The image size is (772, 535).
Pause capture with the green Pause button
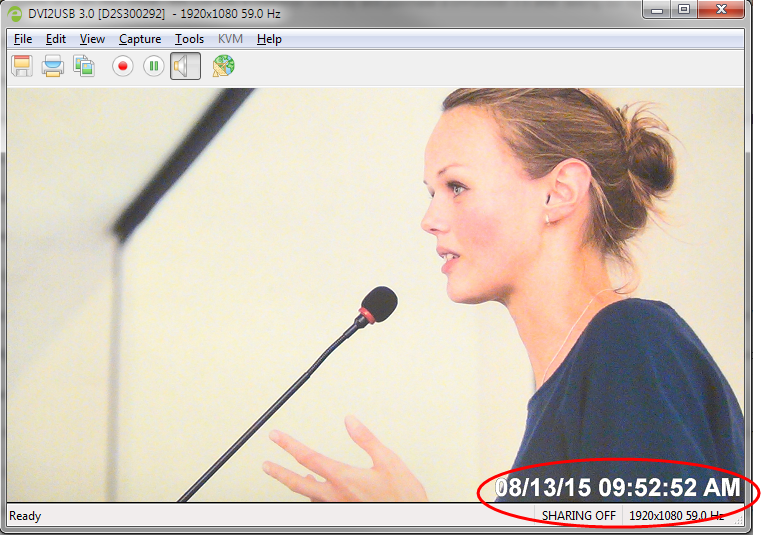(154, 66)
